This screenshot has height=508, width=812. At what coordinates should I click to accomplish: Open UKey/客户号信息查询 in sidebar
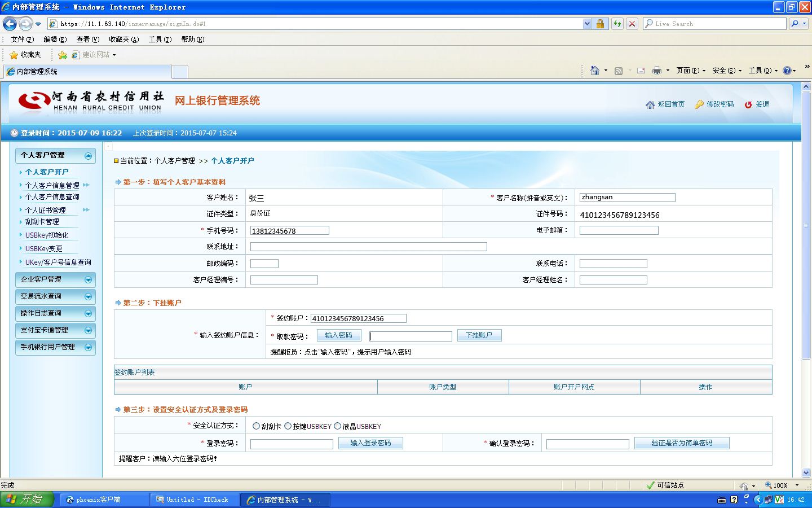click(58, 262)
